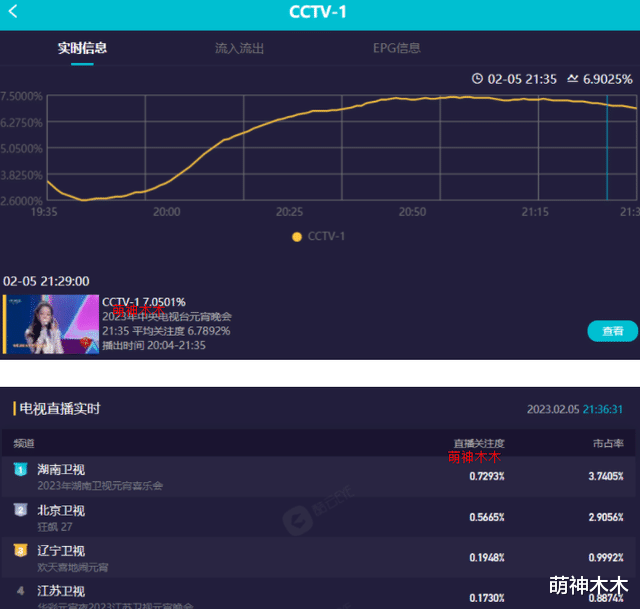Toggle the CCTV-1 legend dot

click(297, 237)
